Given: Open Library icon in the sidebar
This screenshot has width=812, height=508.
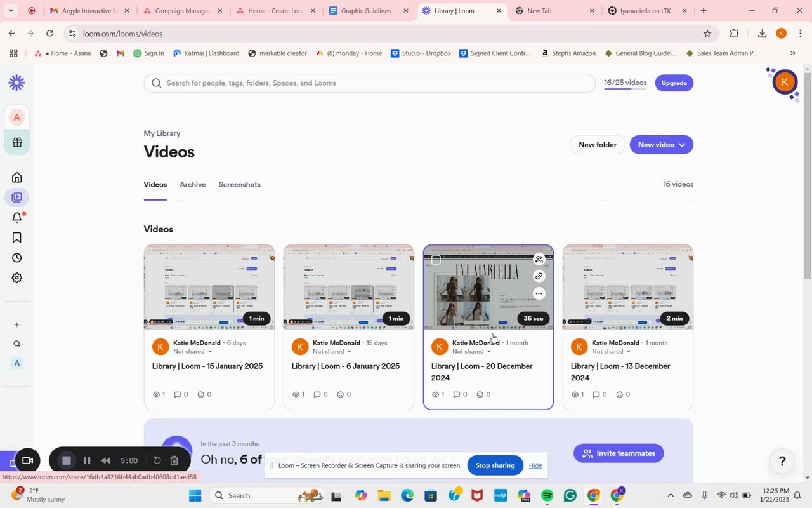Looking at the screenshot, I should pyautogui.click(x=17, y=197).
